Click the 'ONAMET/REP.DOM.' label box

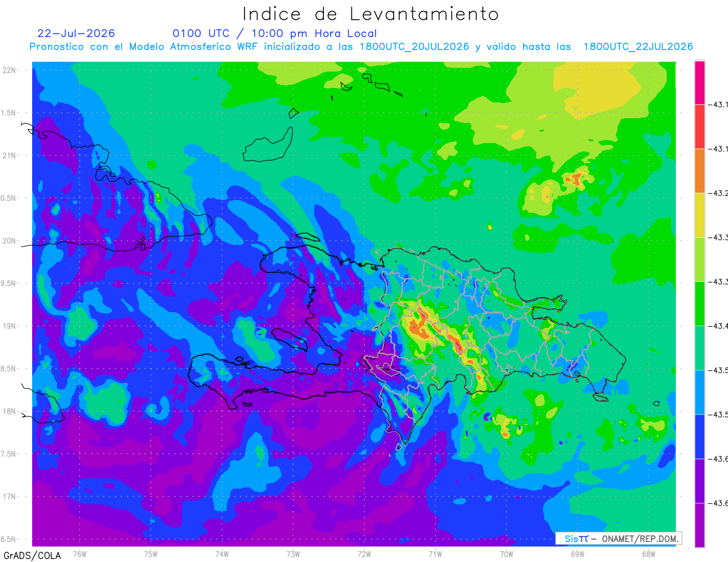click(618, 538)
